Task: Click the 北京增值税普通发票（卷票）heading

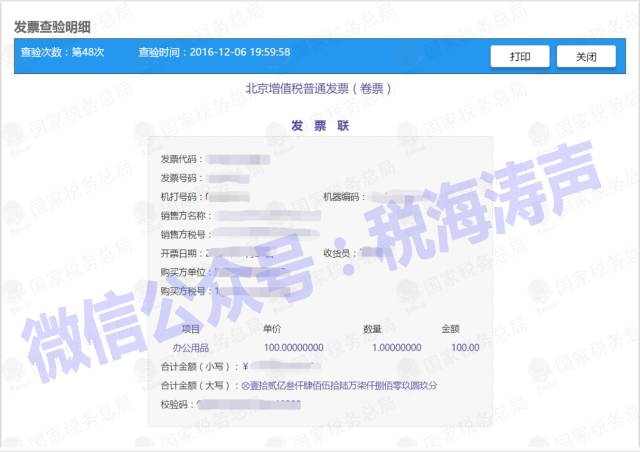Action: click(319, 88)
